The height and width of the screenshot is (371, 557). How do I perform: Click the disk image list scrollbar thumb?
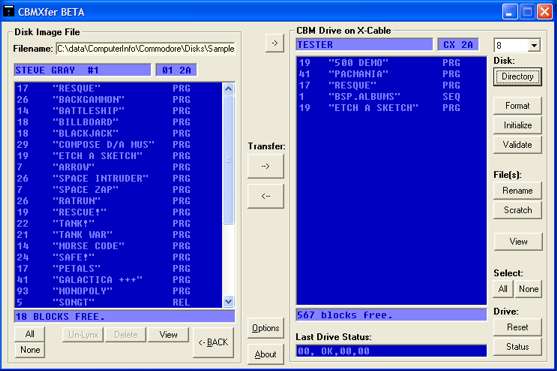[x=228, y=159]
